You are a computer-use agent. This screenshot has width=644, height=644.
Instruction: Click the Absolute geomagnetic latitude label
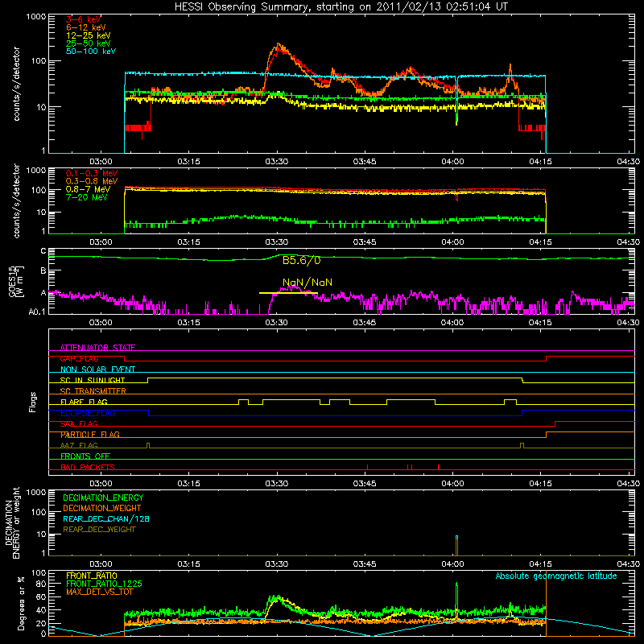point(556,576)
